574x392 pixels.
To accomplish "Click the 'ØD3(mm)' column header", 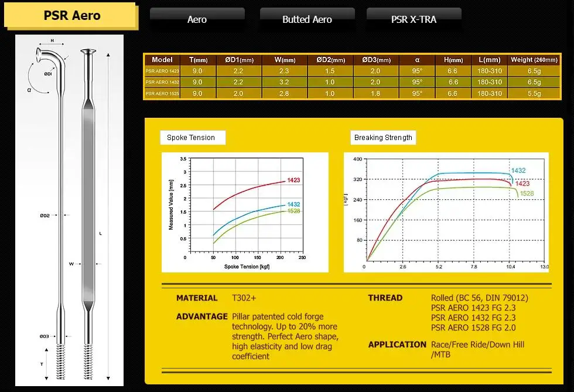I will (376, 60).
